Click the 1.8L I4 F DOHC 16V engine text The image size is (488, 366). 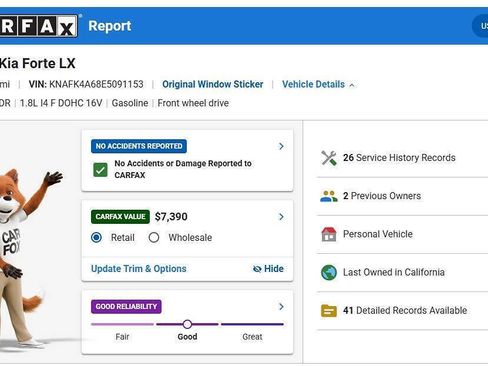click(61, 103)
